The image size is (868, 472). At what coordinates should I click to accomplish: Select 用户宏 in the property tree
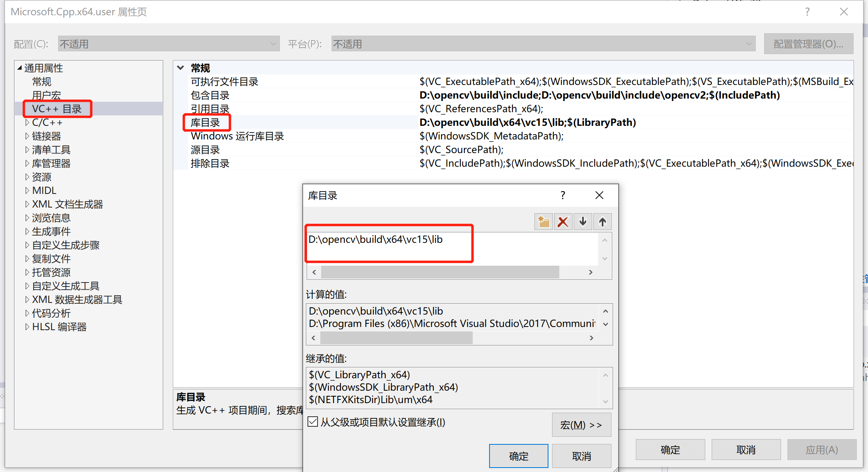click(47, 95)
